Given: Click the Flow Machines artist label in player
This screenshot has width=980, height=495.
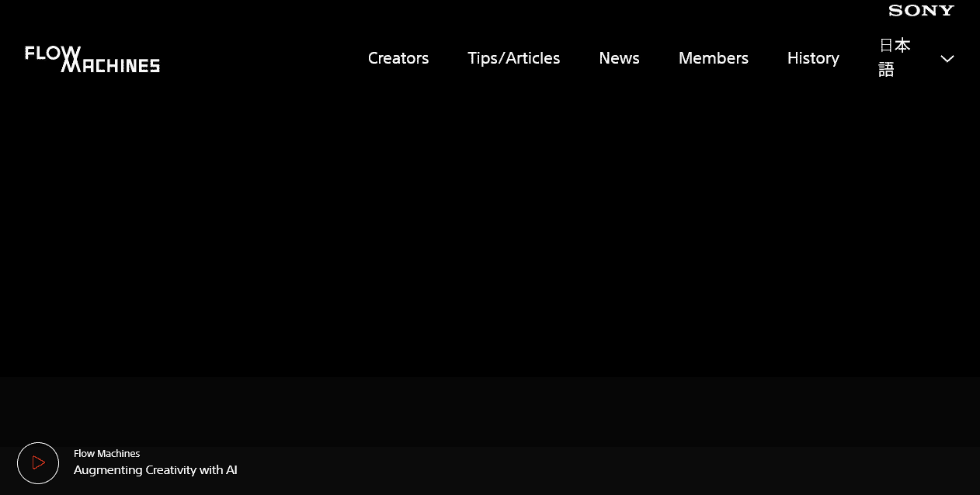Looking at the screenshot, I should click(106, 454).
